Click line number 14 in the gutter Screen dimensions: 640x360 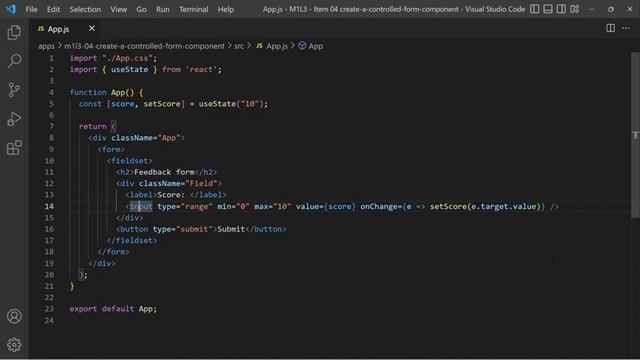pos(49,206)
